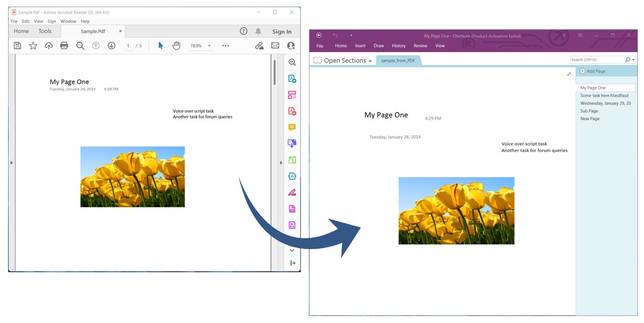Screen dimensions: 644x323
Task: Expand the left panel arrow in Acrobat
Action: click(11, 162)
